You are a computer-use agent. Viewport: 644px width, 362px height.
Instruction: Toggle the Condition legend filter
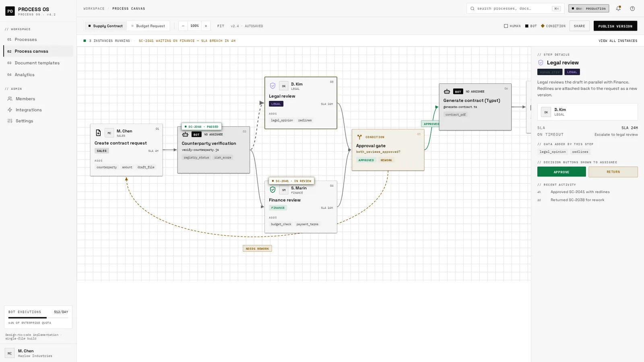click(x=553, y=26)
